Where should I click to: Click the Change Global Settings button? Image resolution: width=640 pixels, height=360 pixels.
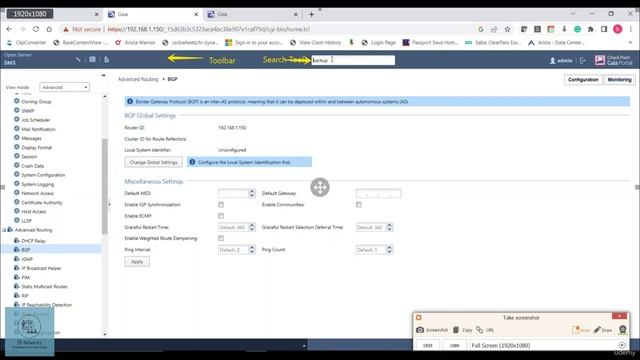pos(153,162)
